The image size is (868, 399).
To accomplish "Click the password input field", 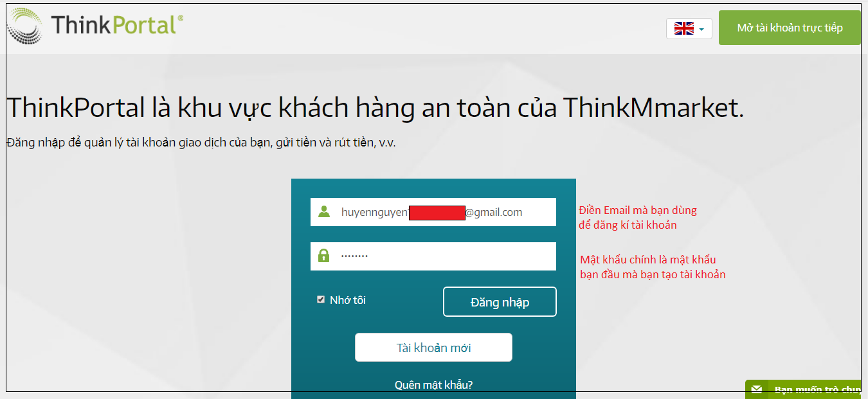I will (433, 256).
